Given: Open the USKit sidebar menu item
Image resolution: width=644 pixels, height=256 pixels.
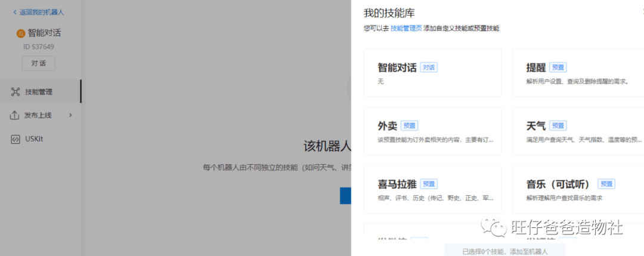Looking at the screenshot, I should 41,139.
